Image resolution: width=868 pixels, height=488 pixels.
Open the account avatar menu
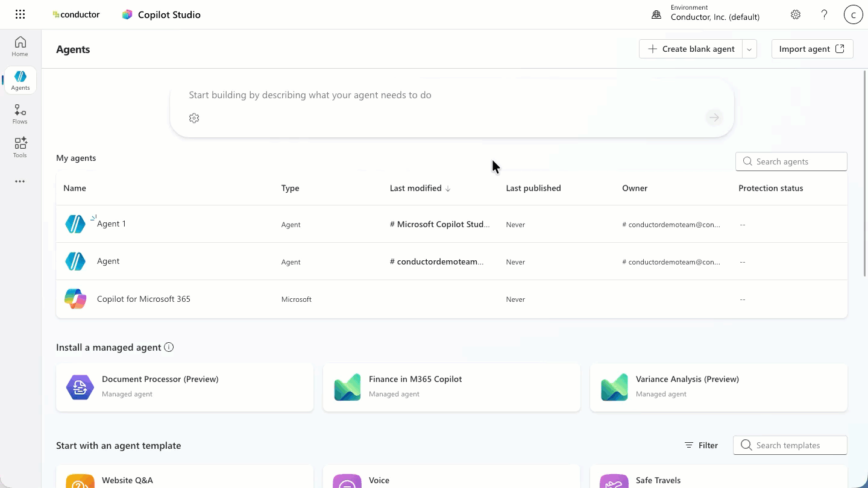click(x=854, y=14)
